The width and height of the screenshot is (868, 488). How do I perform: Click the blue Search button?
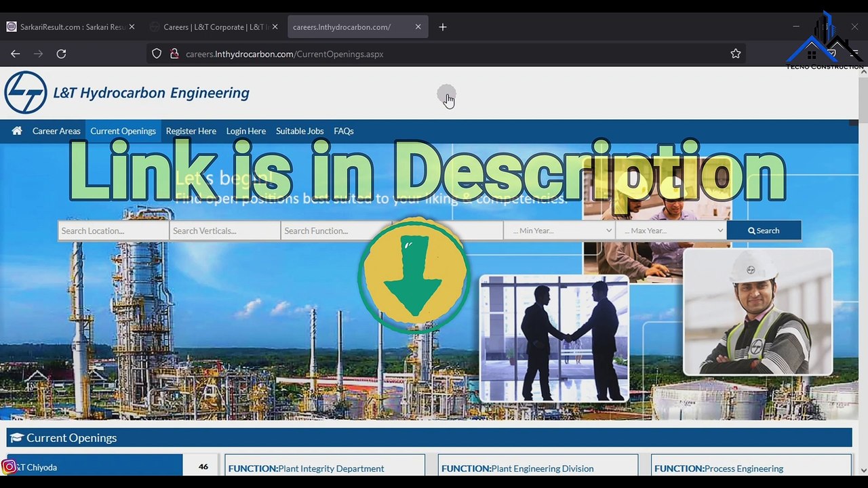764,230
